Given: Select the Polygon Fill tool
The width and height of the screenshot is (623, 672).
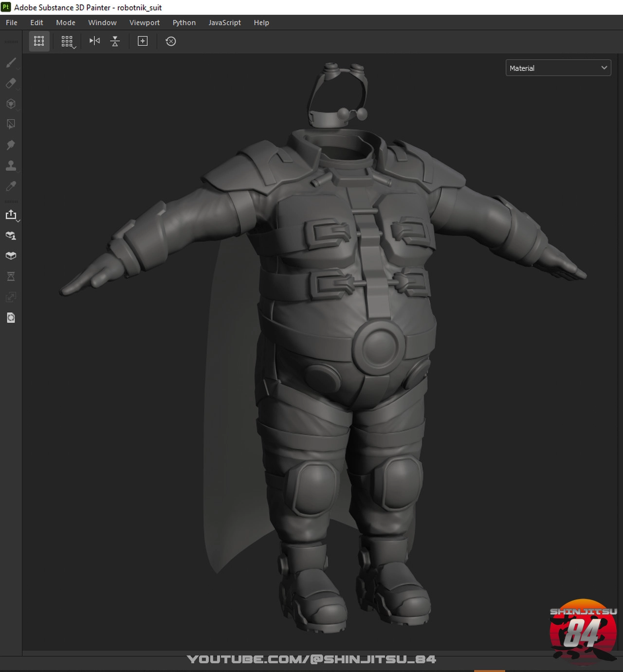Looking at the screenshot, I should pyautogui.click(x=11, y=124).
